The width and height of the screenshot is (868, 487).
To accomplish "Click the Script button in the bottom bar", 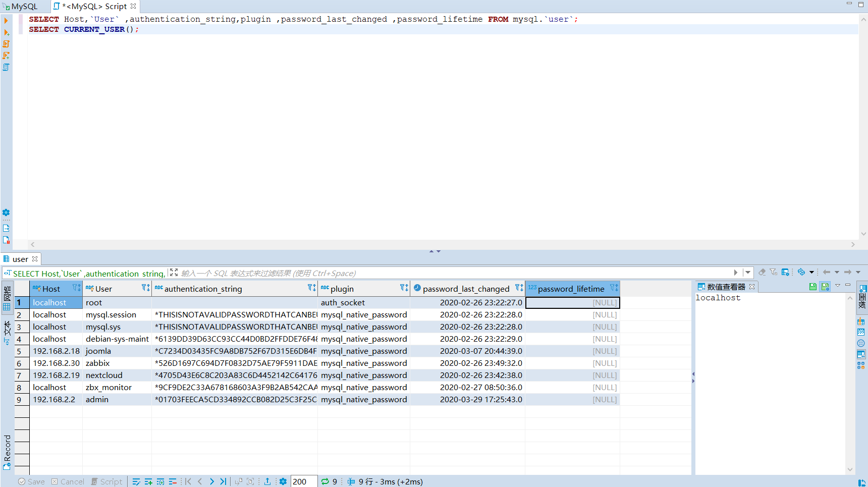I will pyautogui.click(x=106, y=481).
